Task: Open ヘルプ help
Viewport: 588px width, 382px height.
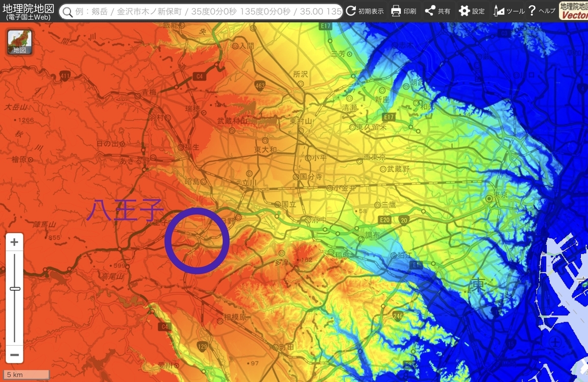Action: tap(541, 11)
